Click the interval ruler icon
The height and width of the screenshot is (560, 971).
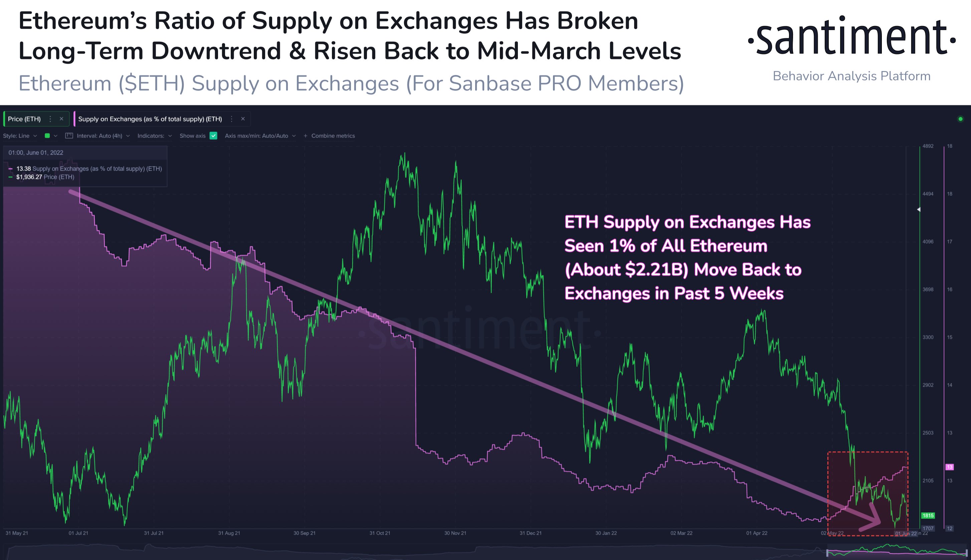point(69,136)
